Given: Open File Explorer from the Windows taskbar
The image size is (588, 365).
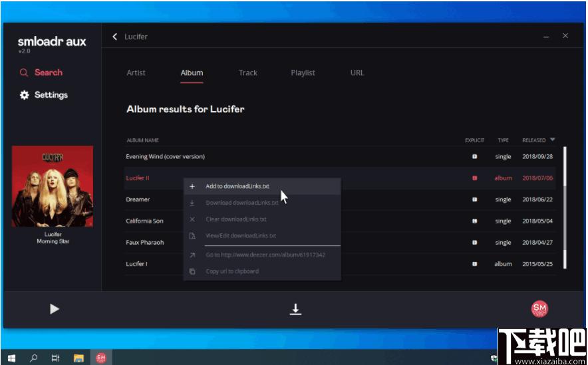Looking at the screenshot, I should point(78,358).
